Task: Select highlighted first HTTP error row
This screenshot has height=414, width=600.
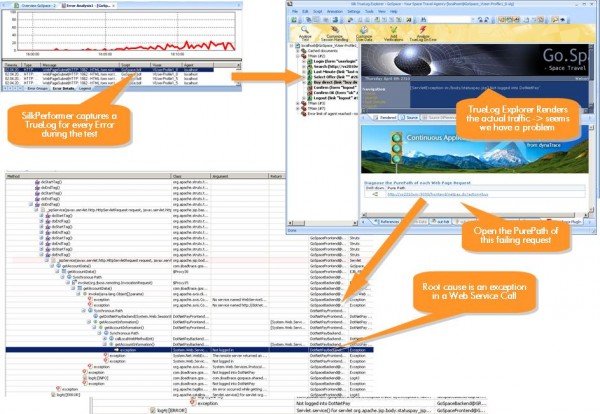Action: tap(109, 70)
